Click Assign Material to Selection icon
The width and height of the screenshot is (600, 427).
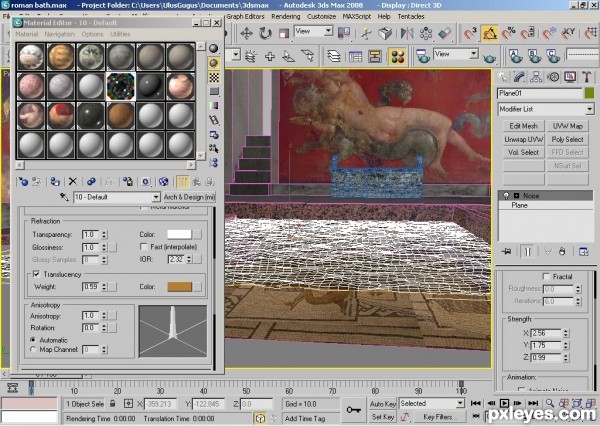[x=55, y=181]
